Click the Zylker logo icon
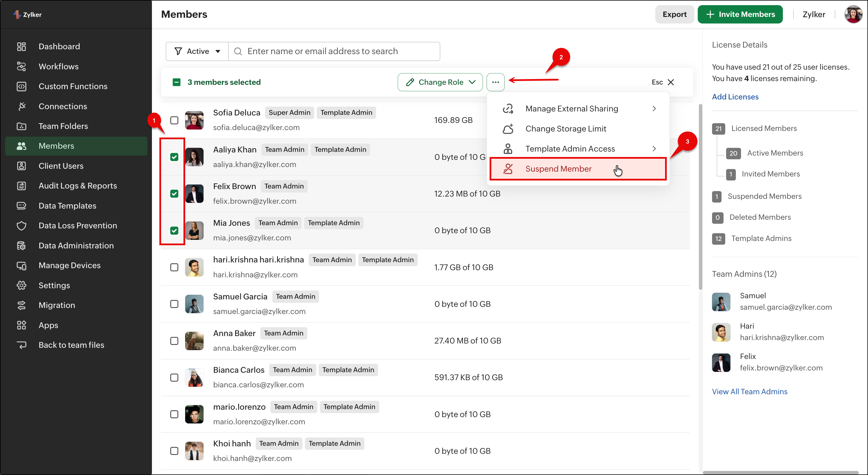The image size is (868, 475). click(x=17, y=15)
